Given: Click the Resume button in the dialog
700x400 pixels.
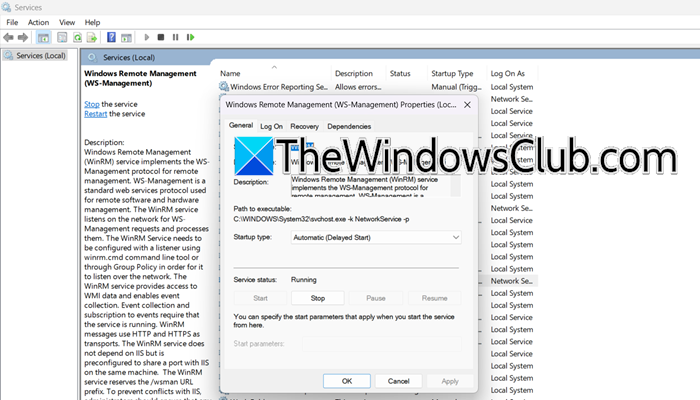Looking at the screenshot, I should tap(434, 298).
